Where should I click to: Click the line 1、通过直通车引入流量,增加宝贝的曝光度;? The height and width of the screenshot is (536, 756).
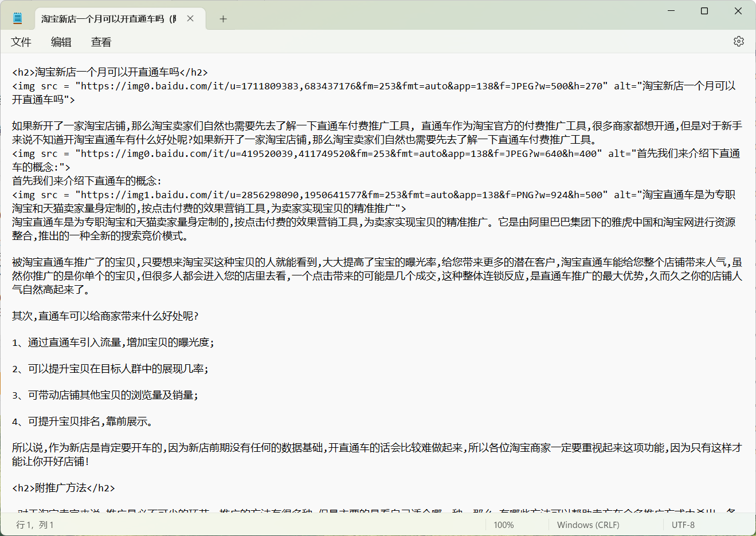pyautogui.click(x=113, y=342)
